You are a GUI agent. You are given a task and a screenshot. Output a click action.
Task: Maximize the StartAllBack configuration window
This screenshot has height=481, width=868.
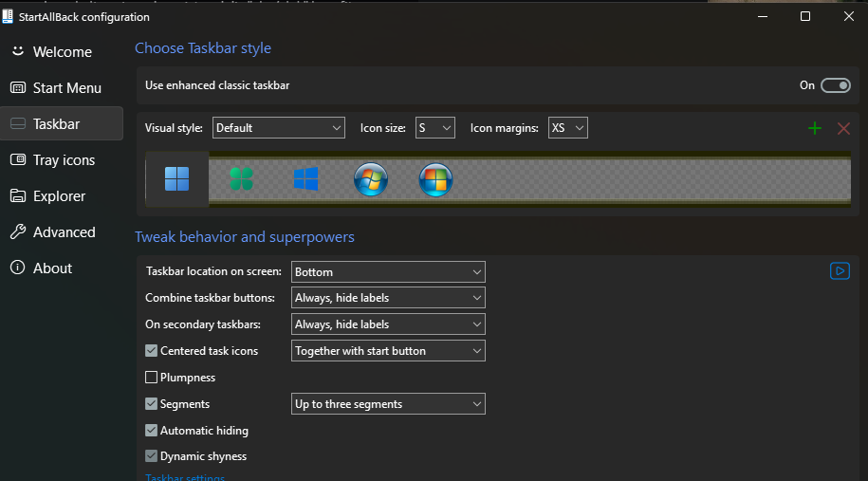(805, 17)
